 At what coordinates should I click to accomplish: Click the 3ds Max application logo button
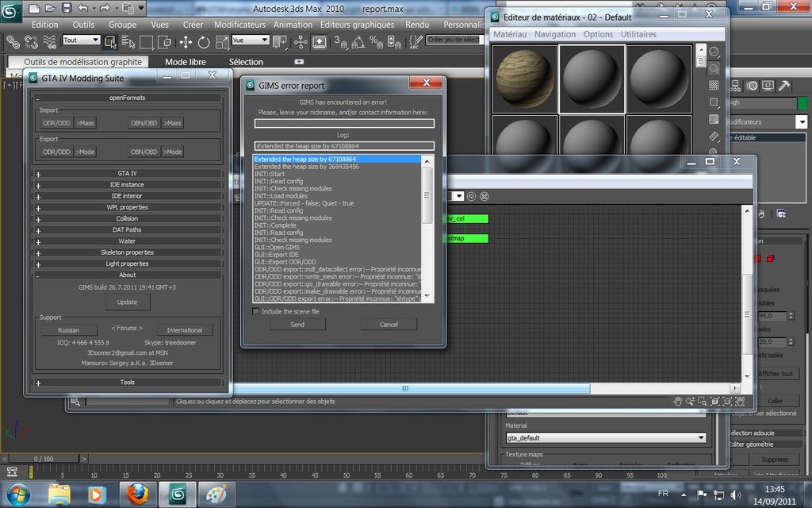click(11, 11)
